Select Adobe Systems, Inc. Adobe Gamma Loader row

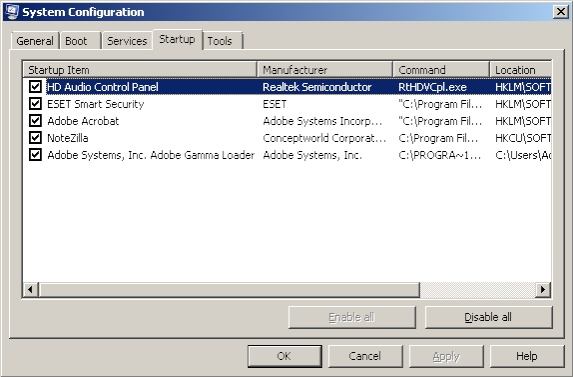287,155
